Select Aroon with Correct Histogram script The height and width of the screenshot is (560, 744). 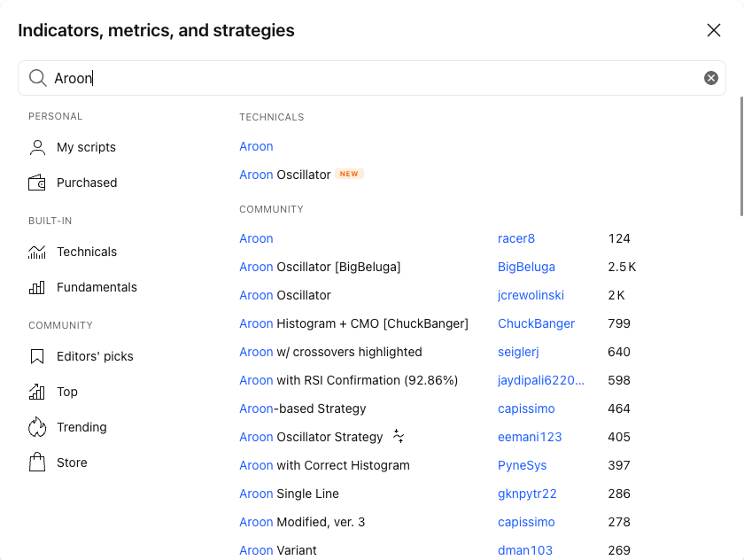point(324,465)
